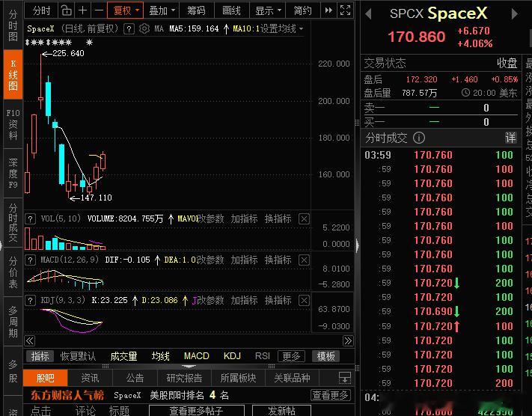Image resolution: width=532 pixels, height=416 pixels.
Task: Open 多周期 sidebar tab
Action: [x=13, y=322]
